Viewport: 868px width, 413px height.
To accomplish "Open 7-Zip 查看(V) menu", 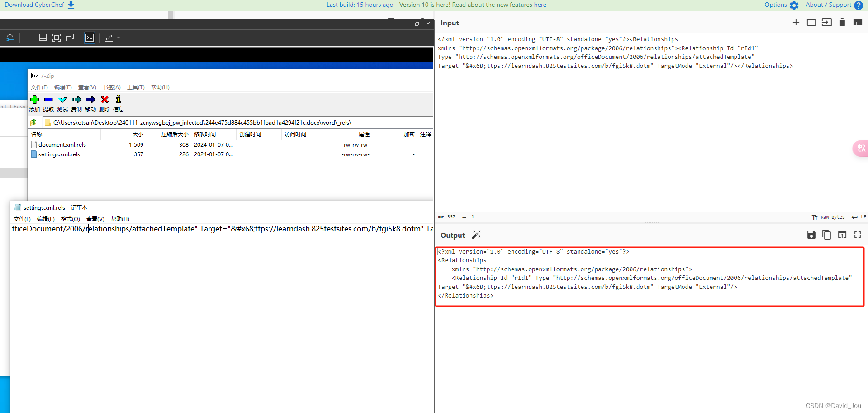I will [87, 87].
